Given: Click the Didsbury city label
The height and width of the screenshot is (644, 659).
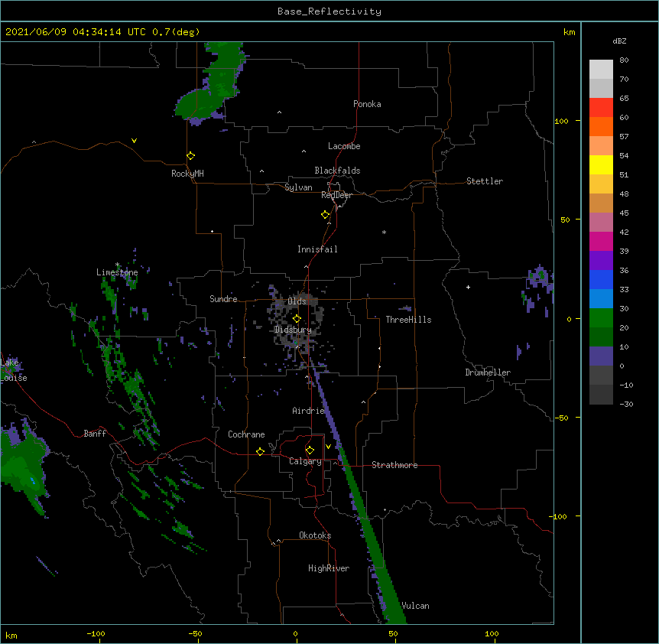Looking at the screenshot, I should tap(293, 330).
